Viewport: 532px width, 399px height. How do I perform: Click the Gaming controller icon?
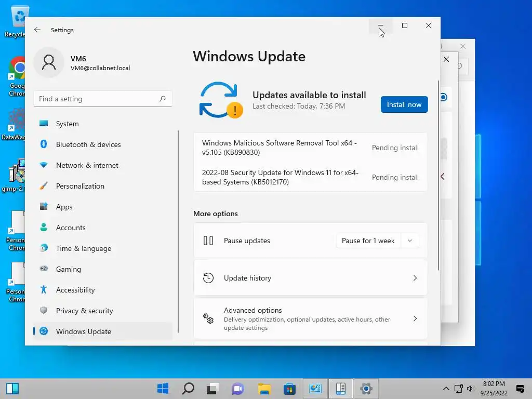[44, 269]
